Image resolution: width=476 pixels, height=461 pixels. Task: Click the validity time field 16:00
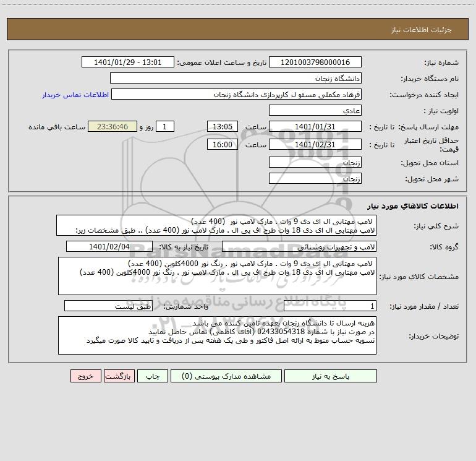[x=222, y=144]
